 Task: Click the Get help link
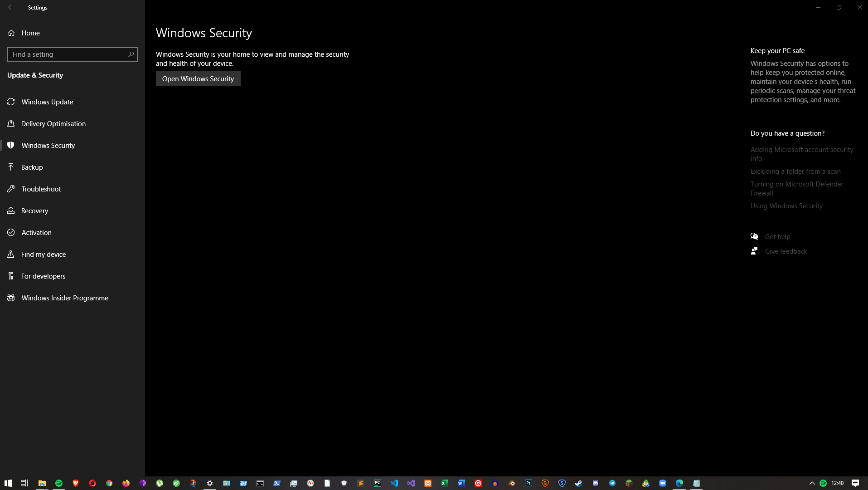pos(777,236)
